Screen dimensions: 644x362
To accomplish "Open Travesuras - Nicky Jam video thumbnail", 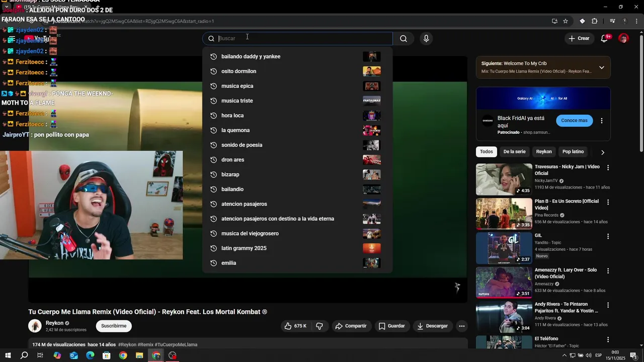I will 504,179.
